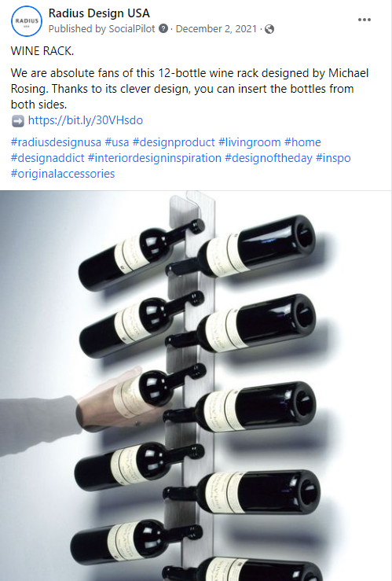
Task: Click the Published by SocialPilot text
Action: pos(102,29)
